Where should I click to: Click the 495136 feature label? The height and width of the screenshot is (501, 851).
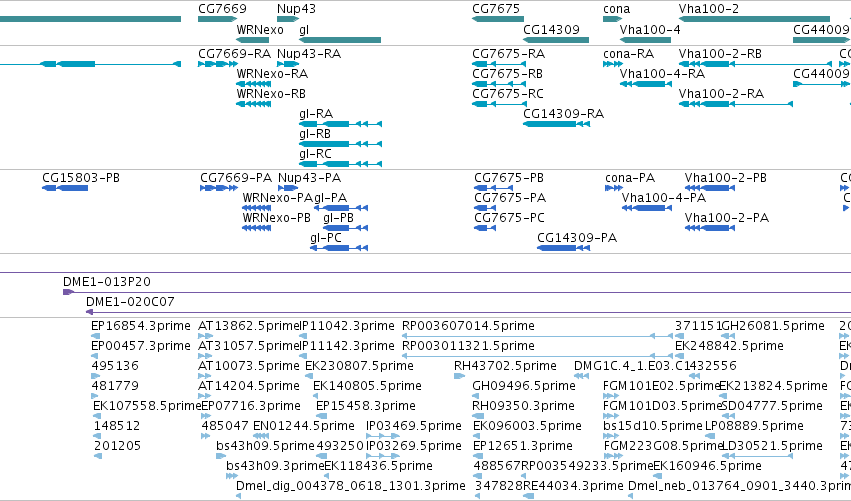[x=115, y=366]
